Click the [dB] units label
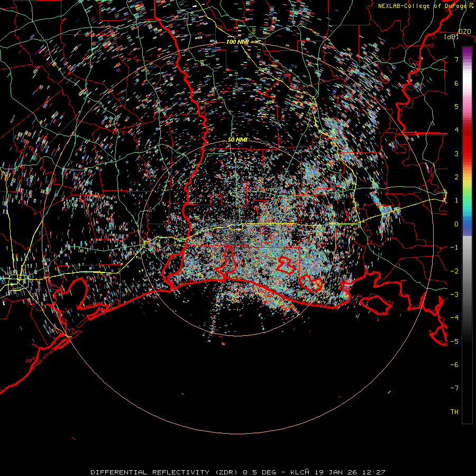 click(x=452, y=36)
